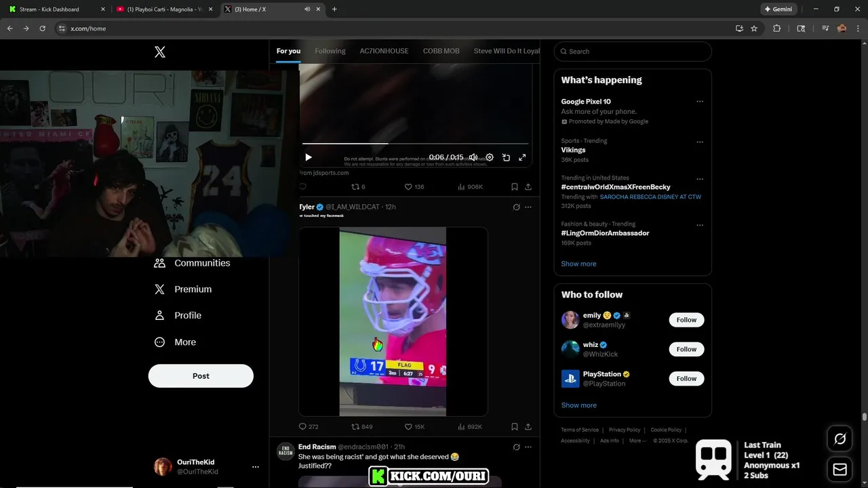
Task: Open the Steve Will Do It Loyal tab
Action: pos(507,51)
